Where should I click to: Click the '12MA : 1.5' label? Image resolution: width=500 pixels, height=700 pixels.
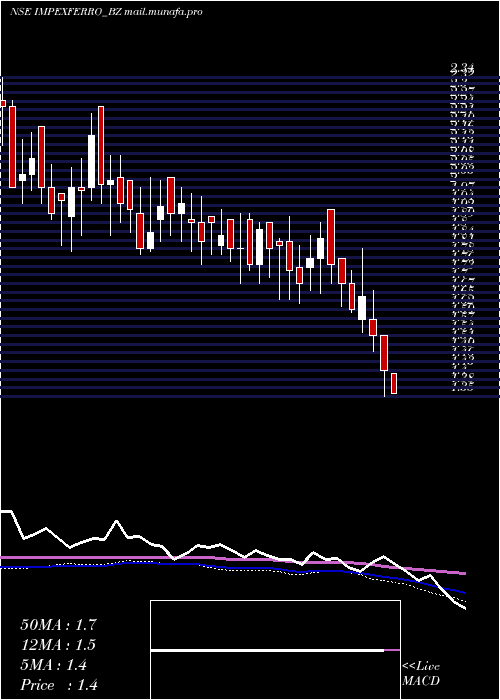click(x=58, y=645)
